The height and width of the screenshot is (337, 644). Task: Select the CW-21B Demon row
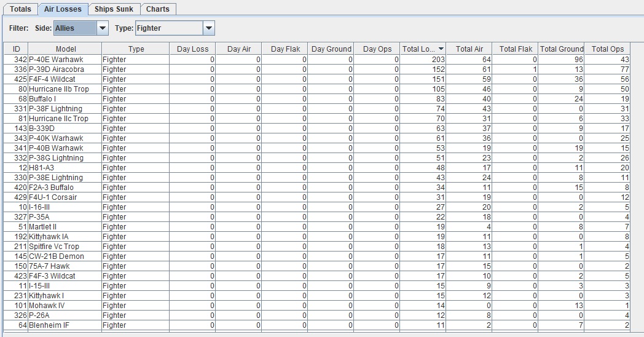[316, 256]
